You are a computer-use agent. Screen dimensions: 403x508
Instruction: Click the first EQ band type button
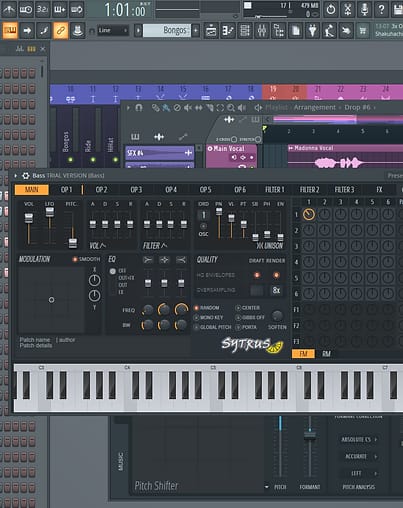click(x=148, y=260)
